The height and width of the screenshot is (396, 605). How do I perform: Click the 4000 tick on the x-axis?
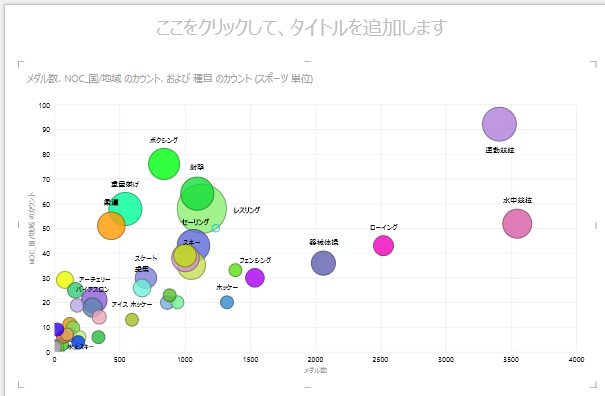[576, 359]
